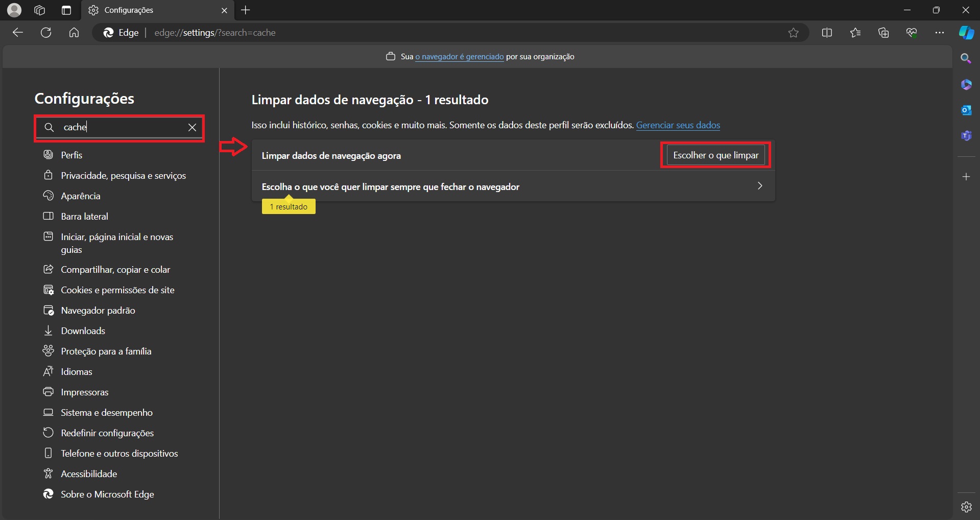Open Gerenciar seus dados link
The height and width of the screenshot is (520, 980).
[x=678, y=125]
